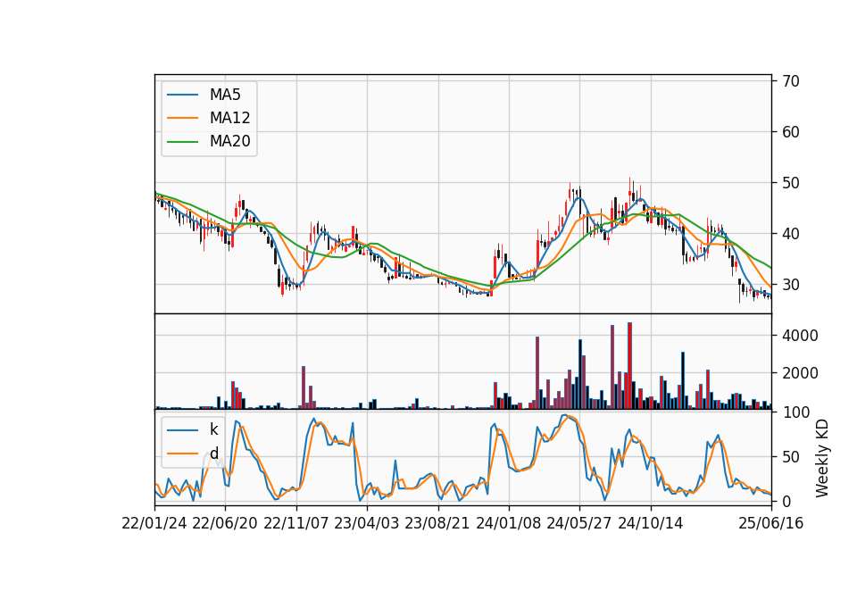Image resolution: width=857 pixels, height=616 pixels.
Task: Click the date label 22/06/20
Action: point(225,524)
